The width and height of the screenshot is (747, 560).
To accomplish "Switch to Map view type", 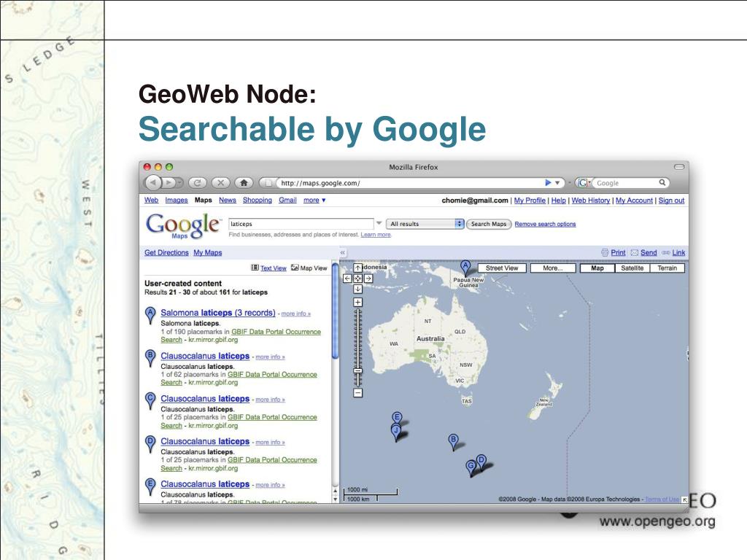I will coord(597,268).
